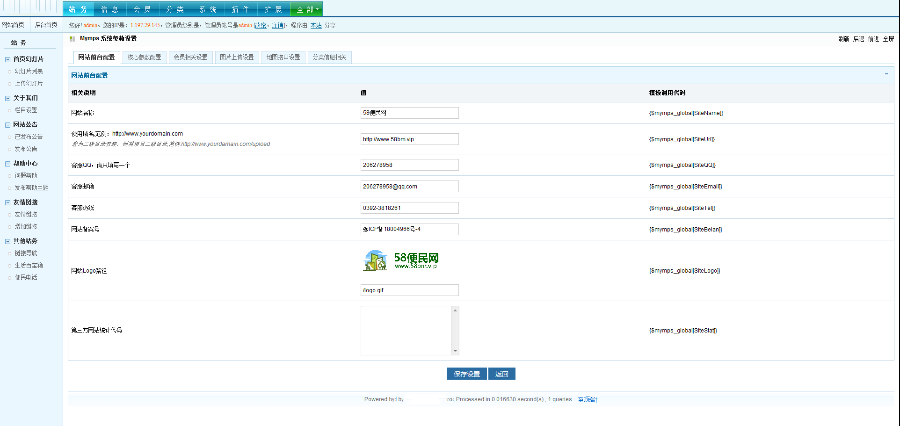Screen dimensions: 900x426
Task: Toggle the 网站公告 sidebar group icon
Action: click(x=7, y=125)
